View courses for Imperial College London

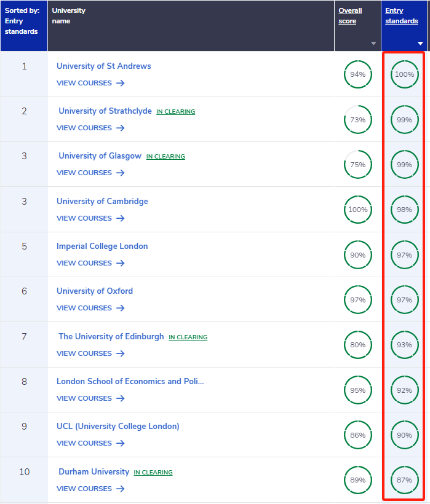point(90,263)
